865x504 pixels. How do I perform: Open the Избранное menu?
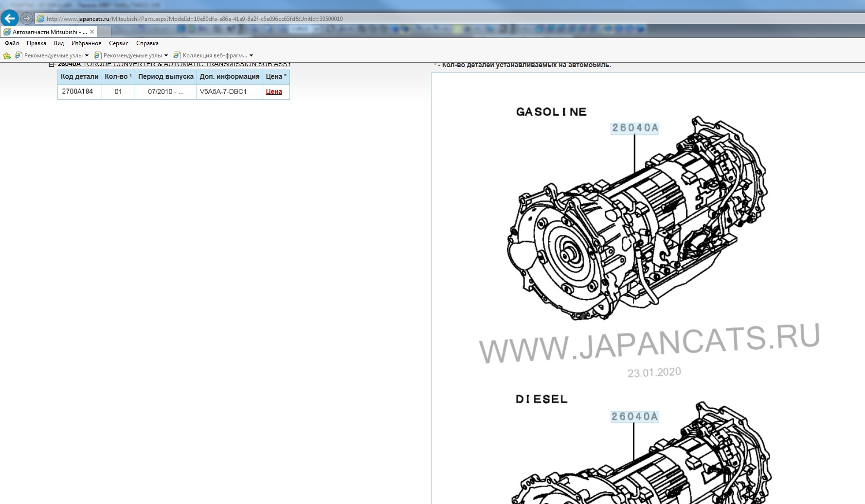point(86,43)
